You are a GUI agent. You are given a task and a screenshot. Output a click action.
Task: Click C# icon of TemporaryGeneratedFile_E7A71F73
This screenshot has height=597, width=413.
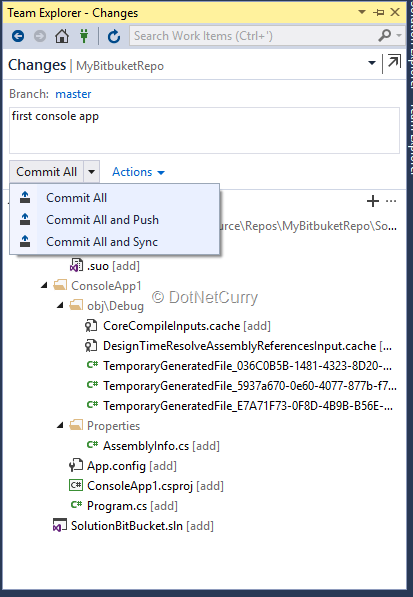click(92, 405)
